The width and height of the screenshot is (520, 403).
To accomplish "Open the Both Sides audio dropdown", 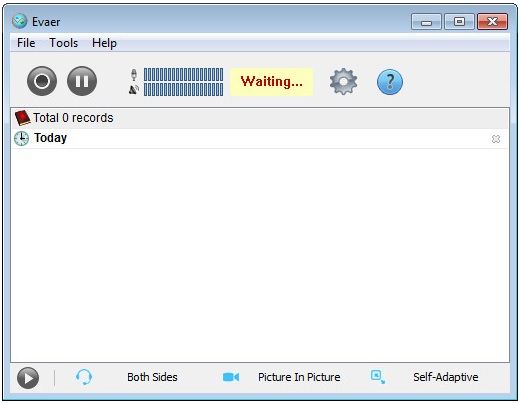I will [152, 377].
